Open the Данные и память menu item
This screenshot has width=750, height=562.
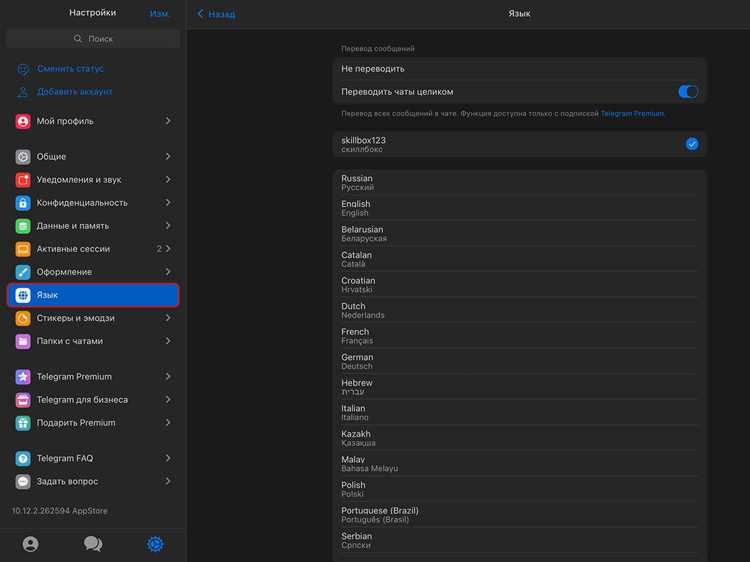(93, 226)
